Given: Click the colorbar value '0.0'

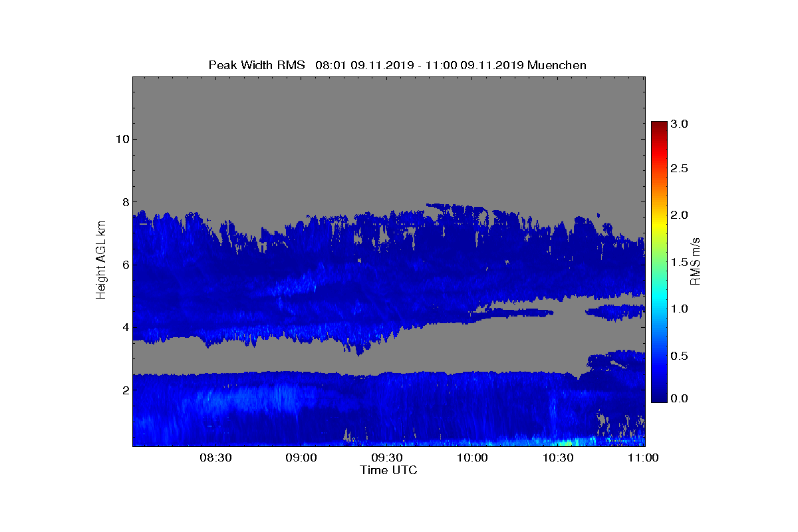Looking at the screenshot, I should pyautogui.click(x=680, y=398).
